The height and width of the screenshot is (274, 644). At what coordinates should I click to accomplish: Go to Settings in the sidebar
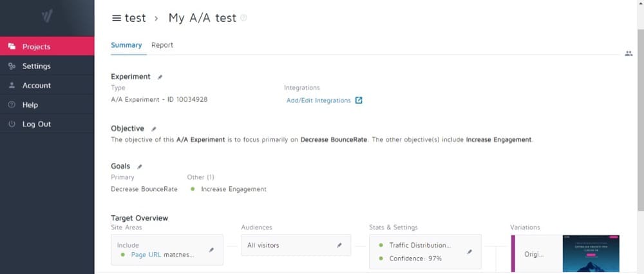(36, 66)
